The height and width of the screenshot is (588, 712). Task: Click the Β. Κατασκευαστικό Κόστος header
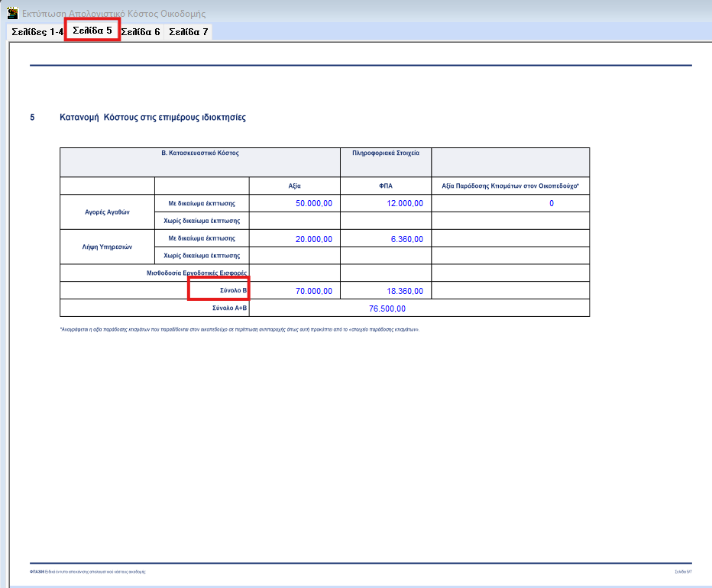pyautogui.click(x=200, y=153)
